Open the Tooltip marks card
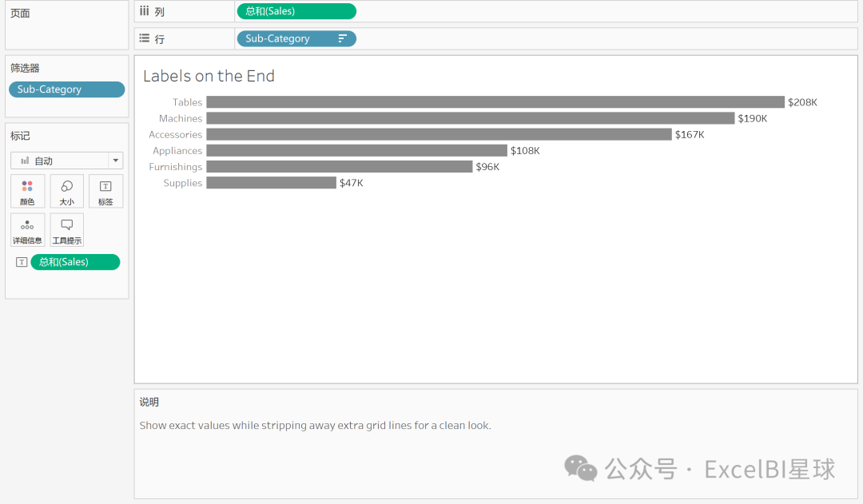Viewport: 863px width, 504px height. tap(66, 230)
